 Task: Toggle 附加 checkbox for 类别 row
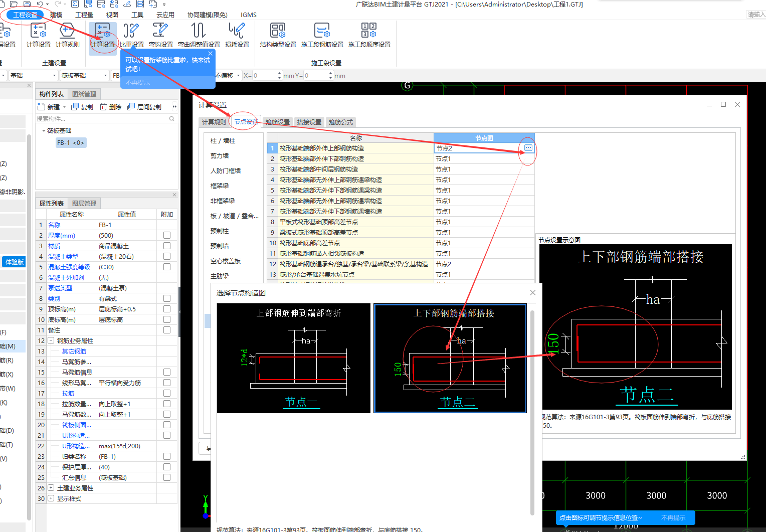pyautogui.click(x=167, y=298)
